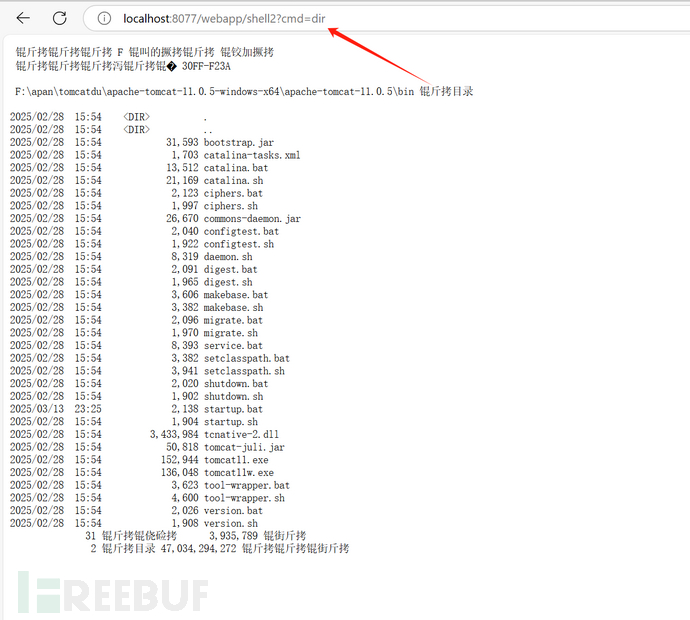Reload the page with the refresh icon
The image size is (690, 620).
coord(59,18)
